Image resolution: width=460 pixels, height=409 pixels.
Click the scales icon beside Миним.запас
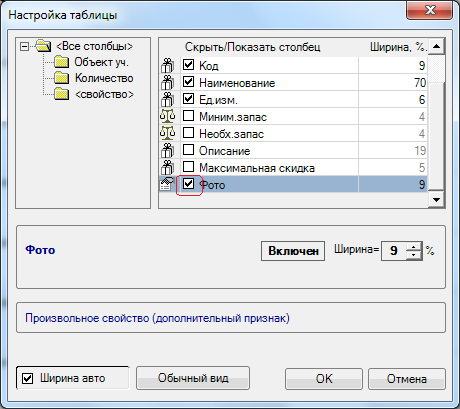[x=167, y=116]
